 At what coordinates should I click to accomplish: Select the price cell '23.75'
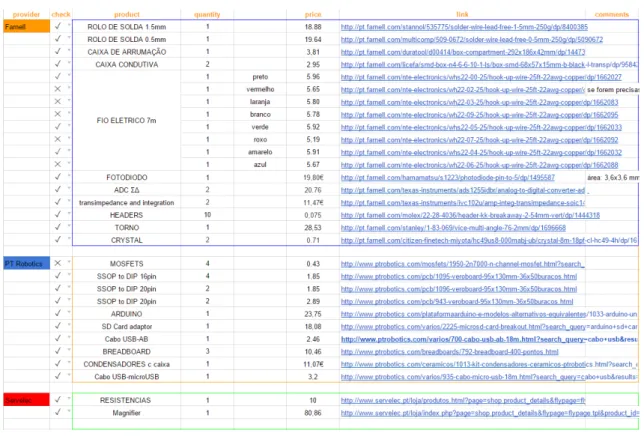(313, 314)
